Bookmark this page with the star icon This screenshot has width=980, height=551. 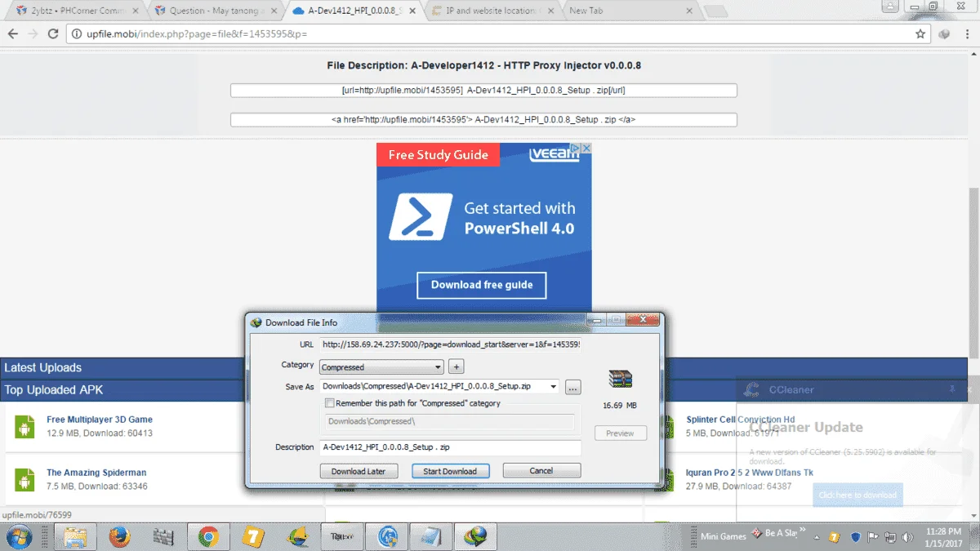pyautogui.click(x=920, y=34)
